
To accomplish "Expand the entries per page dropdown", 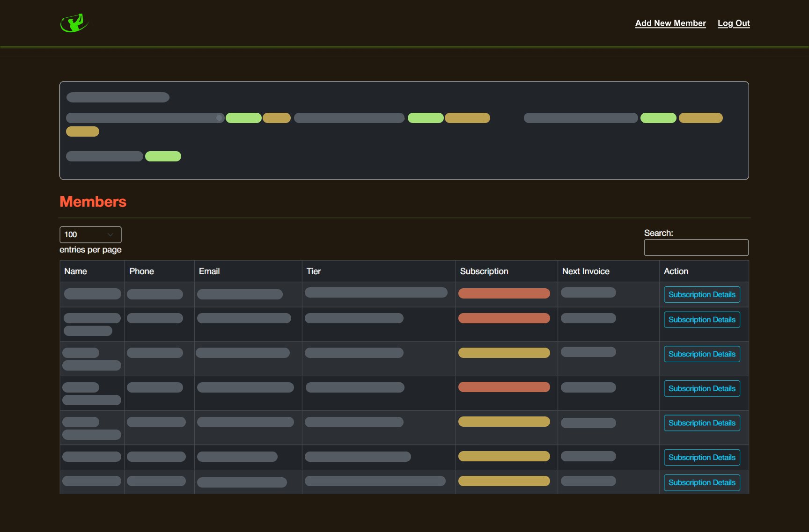I will [x=90, y=234].
